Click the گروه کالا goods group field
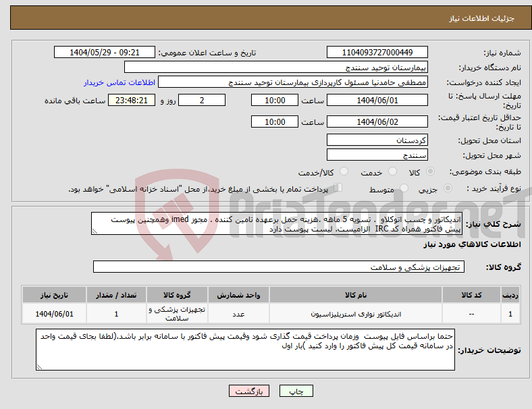532x409 pixels. [279, 267]
